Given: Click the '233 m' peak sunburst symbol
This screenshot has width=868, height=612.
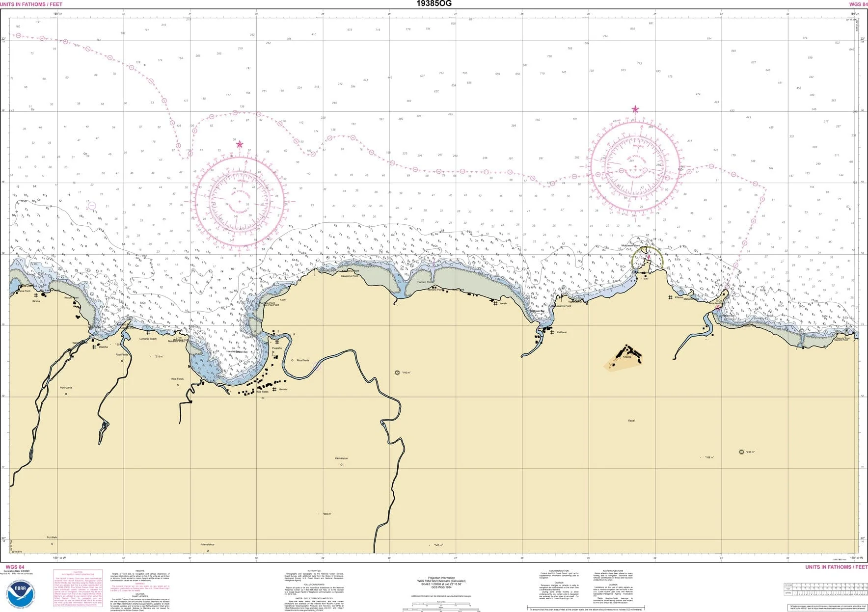Looking at the screenshot, I should pos(741,452).
